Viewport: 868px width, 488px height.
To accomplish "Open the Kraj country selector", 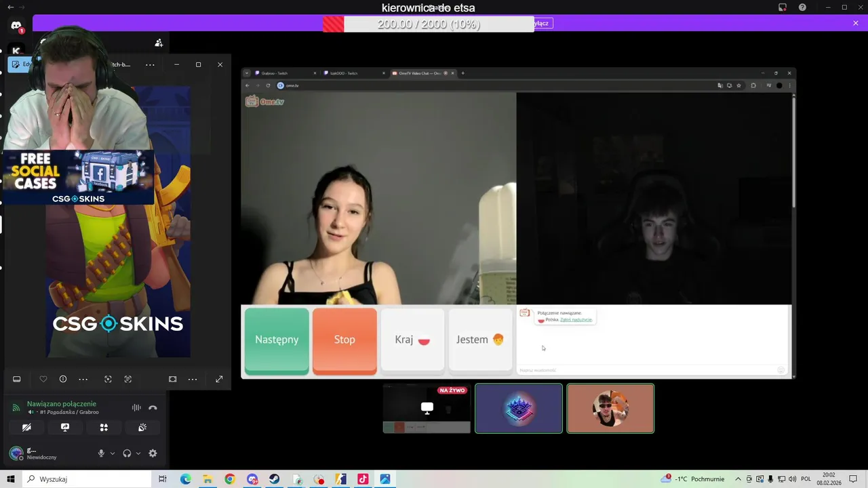I will point(412,340).
